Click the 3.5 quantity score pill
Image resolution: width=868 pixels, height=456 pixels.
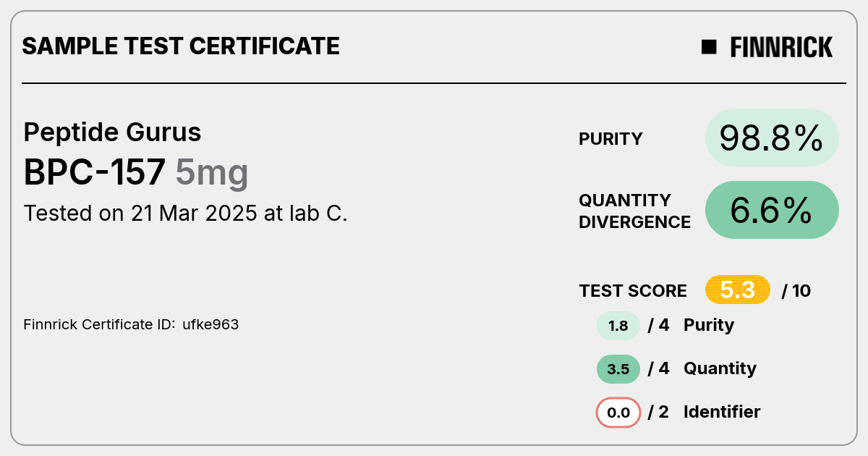(x=618, y=368)
